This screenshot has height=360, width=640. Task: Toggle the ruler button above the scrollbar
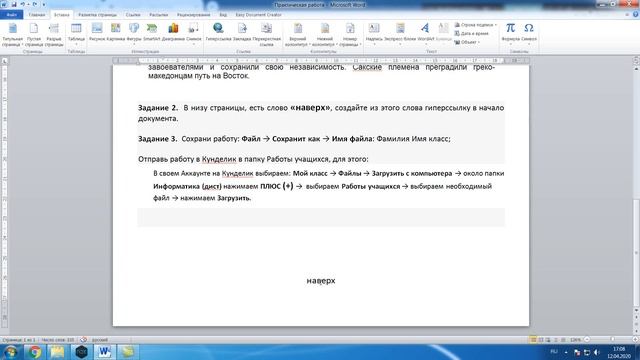coord(636,60)
